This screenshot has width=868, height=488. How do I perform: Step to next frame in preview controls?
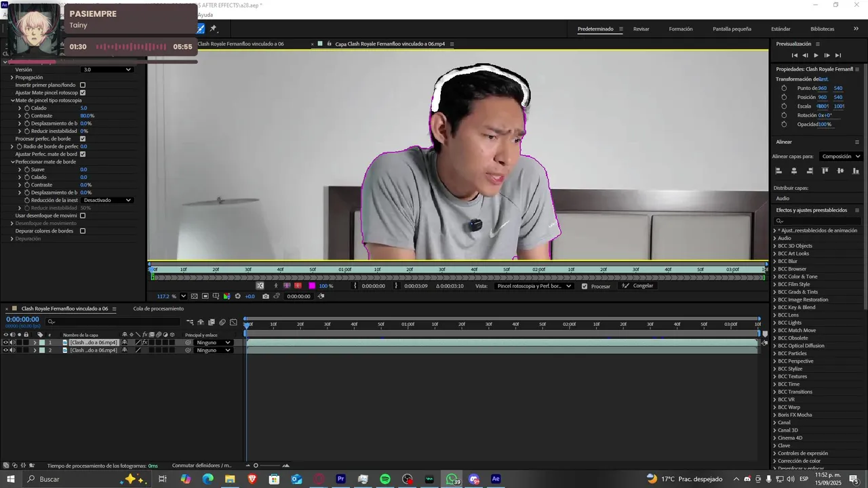(827, 56)
